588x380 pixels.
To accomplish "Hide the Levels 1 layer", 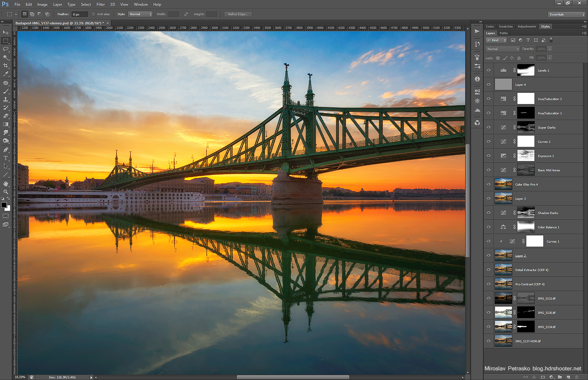I will [488, 71].
